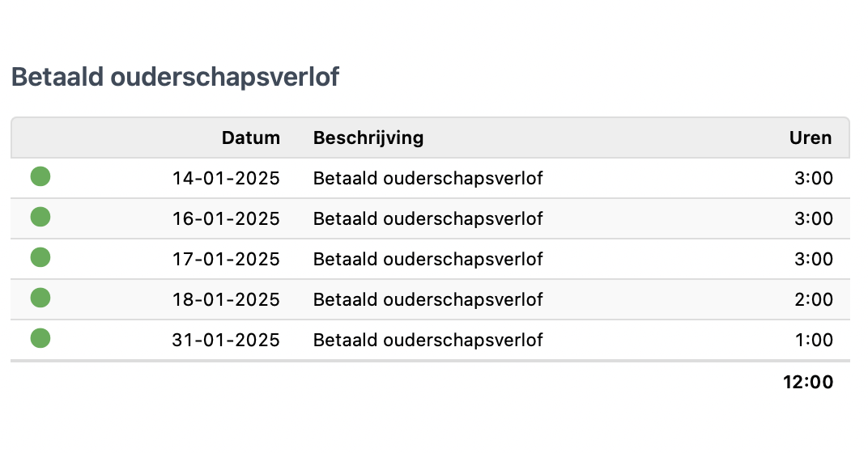Click the green status dot for 18-01-2025

pos(40,298)
